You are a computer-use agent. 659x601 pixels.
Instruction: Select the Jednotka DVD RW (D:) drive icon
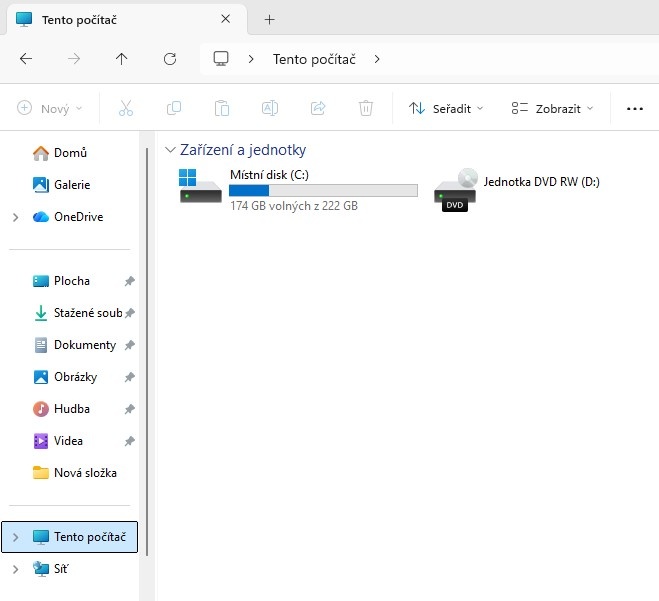pyautogui.click(x=456, y=190)
